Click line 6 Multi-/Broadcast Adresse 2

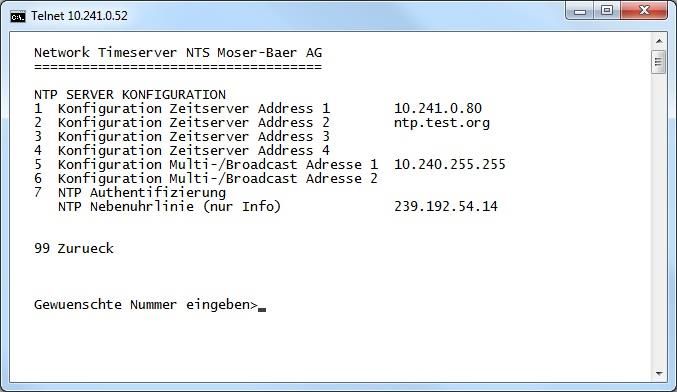(x=206, y=178)
